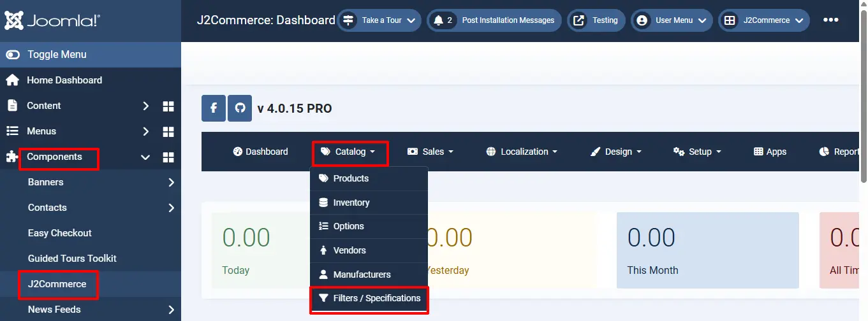Collapse the Components chevron

pyautogui.click(x=145, y=157)
